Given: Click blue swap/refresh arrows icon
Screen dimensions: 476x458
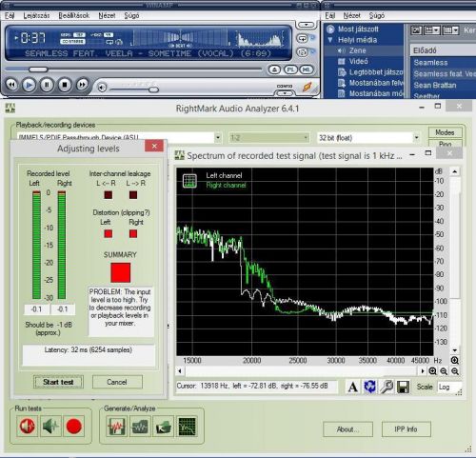Looking at the screenshot, I should coord(369,387).
